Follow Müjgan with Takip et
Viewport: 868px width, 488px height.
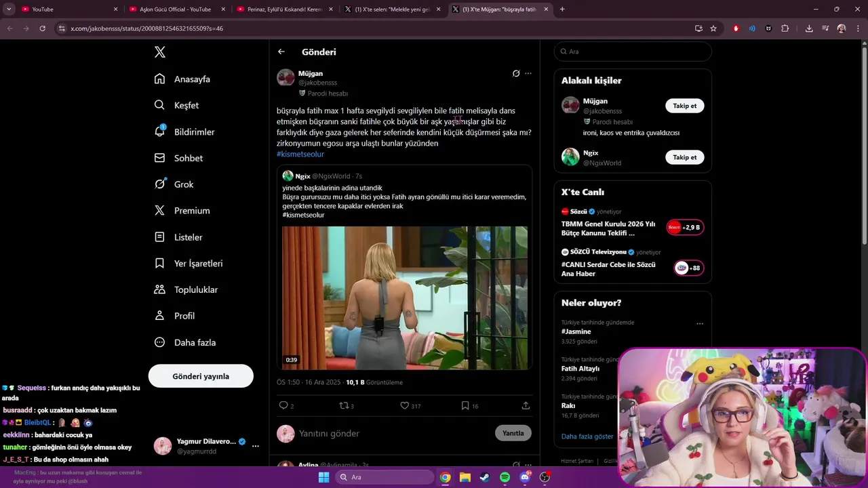click(x=685, y=106)
